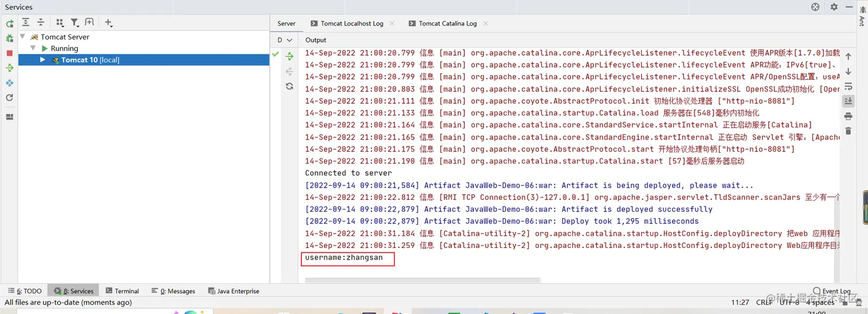Switch to Tomcat Catalina Log tab

(x=448, y=24)
